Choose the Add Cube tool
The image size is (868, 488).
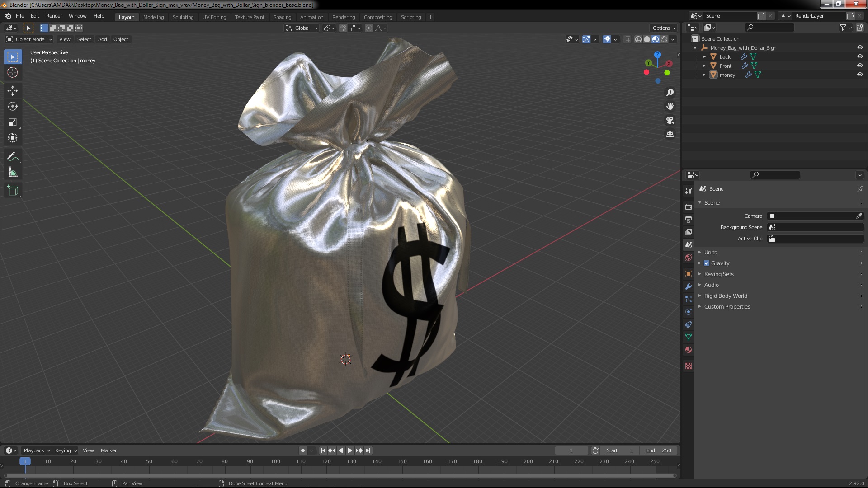point(12,191)
